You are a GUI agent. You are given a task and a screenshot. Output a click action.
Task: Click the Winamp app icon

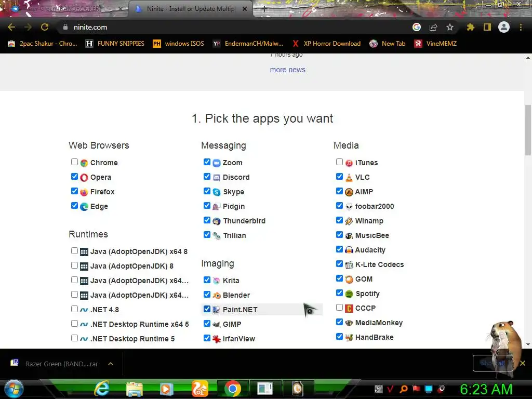(x=349, y=221)
